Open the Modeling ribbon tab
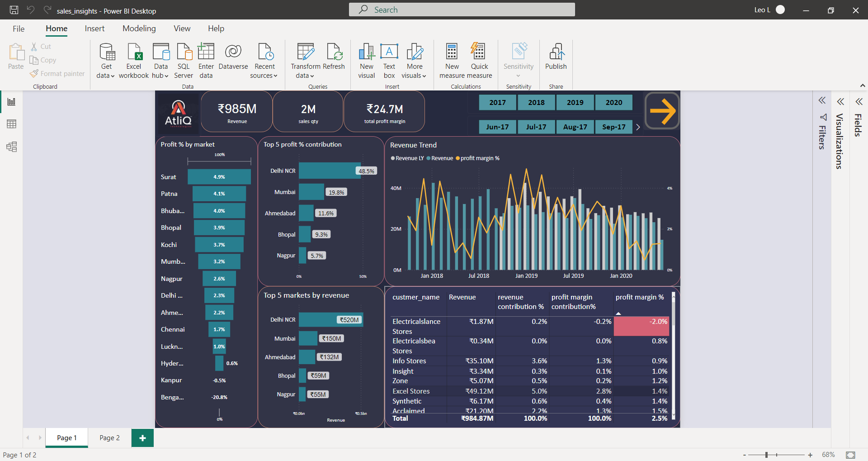 139,29
